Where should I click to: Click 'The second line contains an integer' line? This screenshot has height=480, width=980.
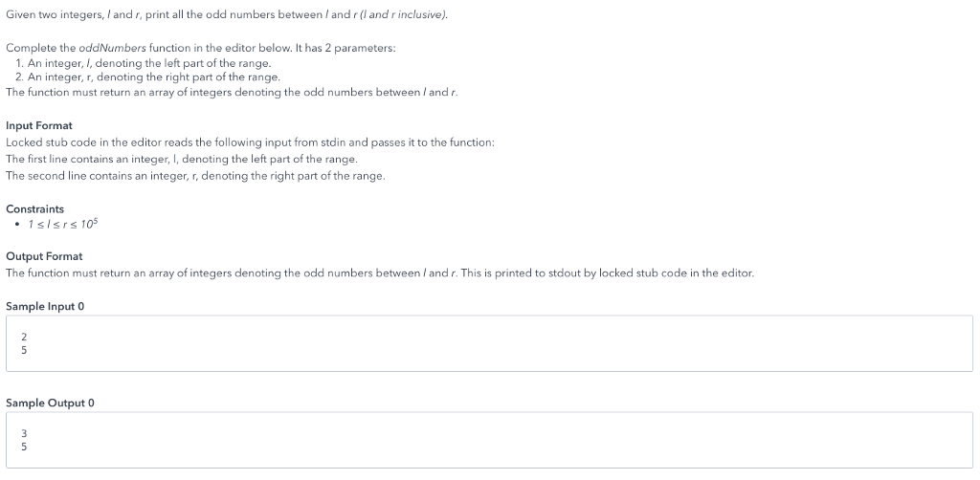(195, 176)
